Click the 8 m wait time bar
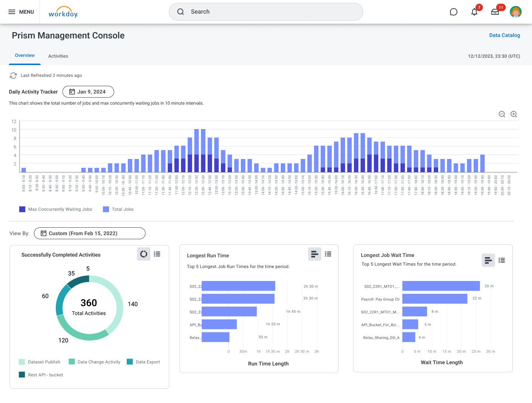The height and width of the screenshot is (403, 532). pos(415,311)
